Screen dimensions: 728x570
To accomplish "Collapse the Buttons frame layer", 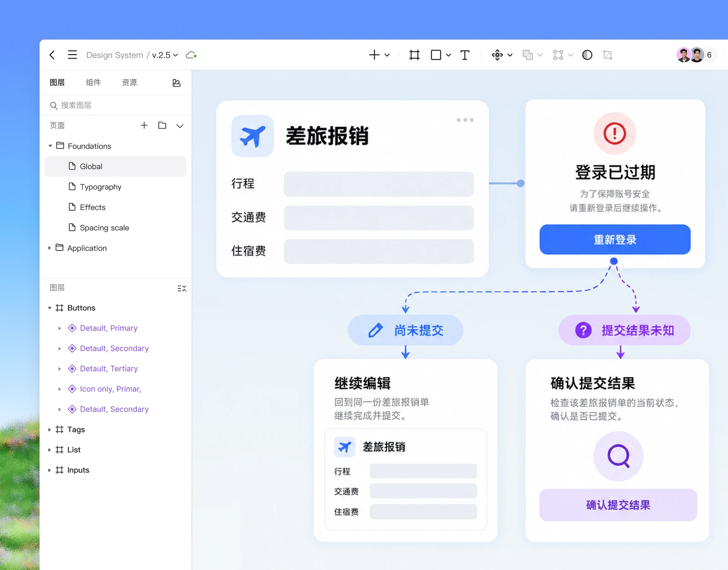I will (50, 308).
